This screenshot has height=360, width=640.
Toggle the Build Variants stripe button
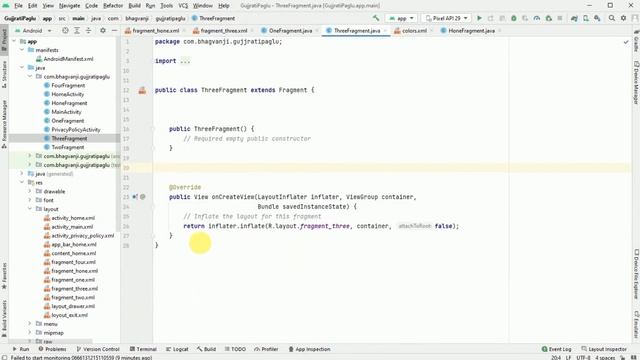point(4,318)
